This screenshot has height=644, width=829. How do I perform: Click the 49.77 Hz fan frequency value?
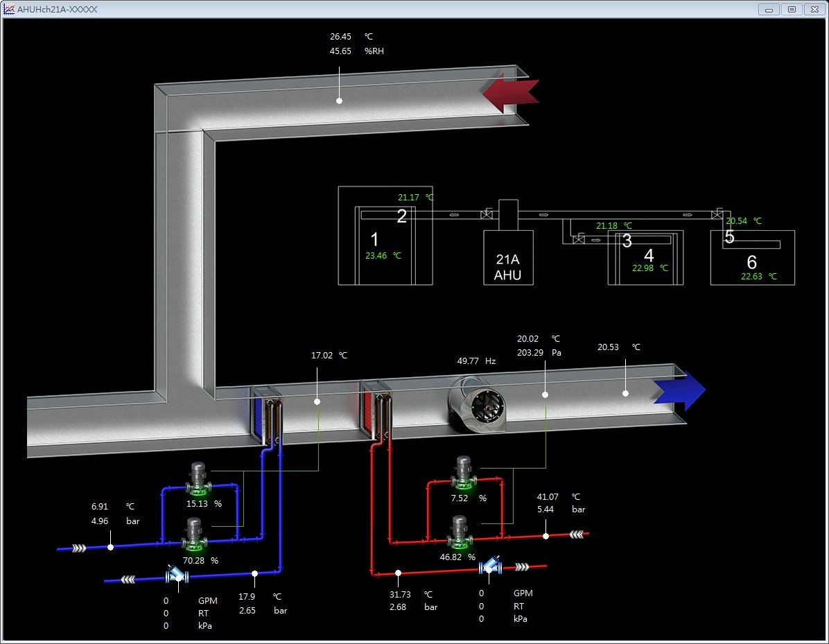(468, 361)
